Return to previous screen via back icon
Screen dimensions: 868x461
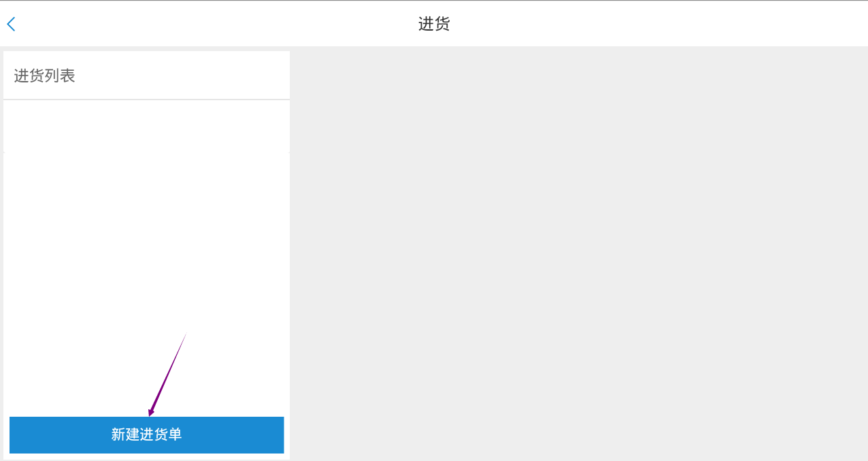tap(11, 25)
